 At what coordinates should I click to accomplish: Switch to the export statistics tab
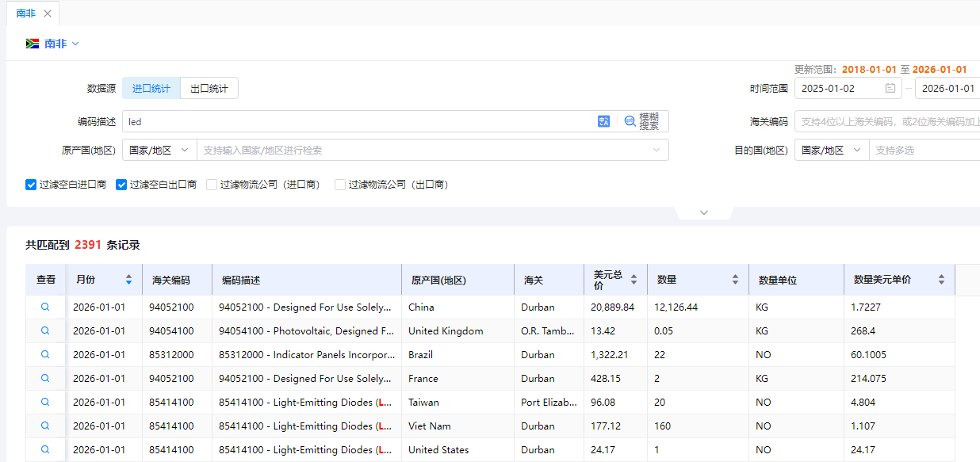209,89
